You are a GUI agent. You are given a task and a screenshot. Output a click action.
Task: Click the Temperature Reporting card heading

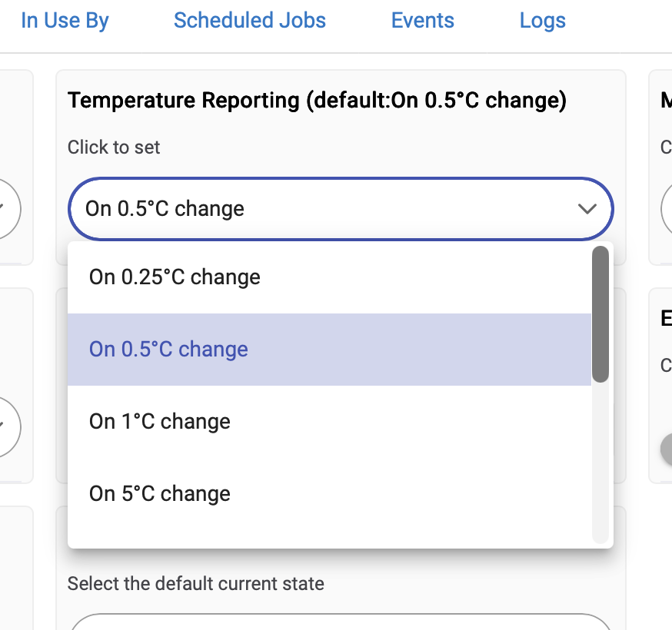click(317, 101)
